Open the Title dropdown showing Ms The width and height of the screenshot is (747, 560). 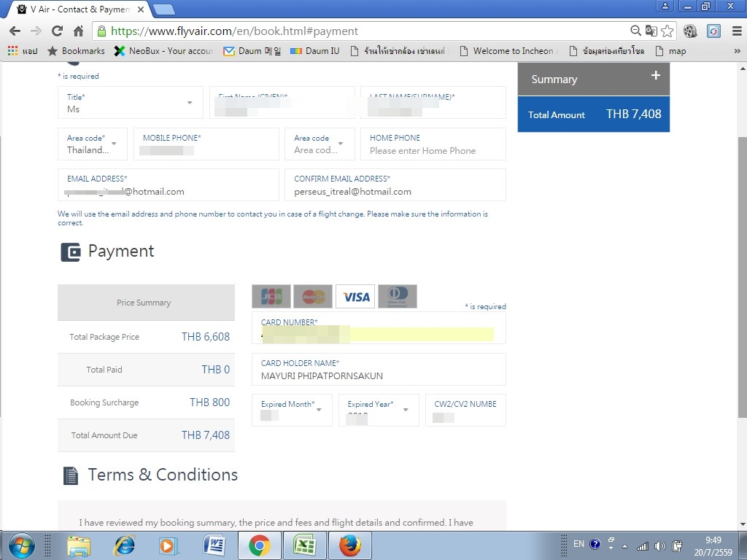coord(131,102)
